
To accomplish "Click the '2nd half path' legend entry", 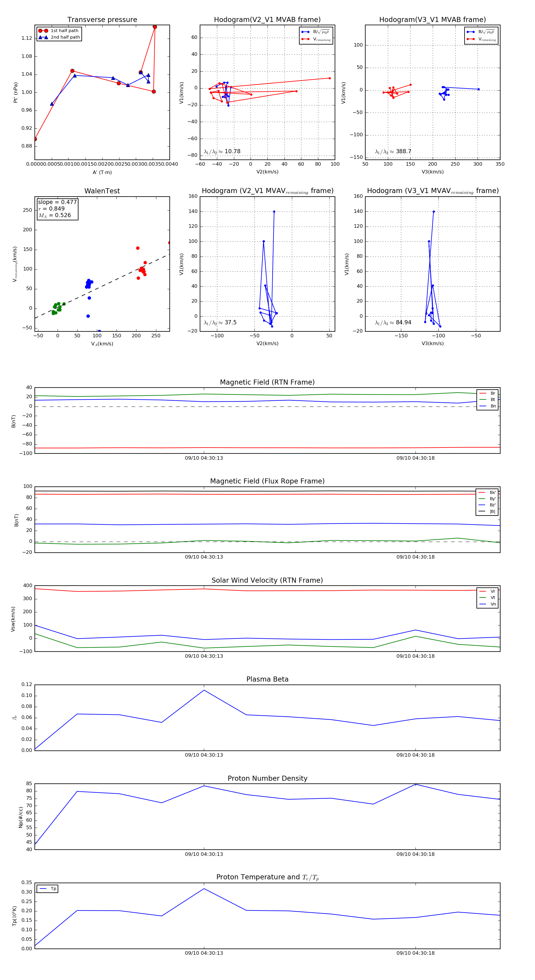I will click(59, 37).
